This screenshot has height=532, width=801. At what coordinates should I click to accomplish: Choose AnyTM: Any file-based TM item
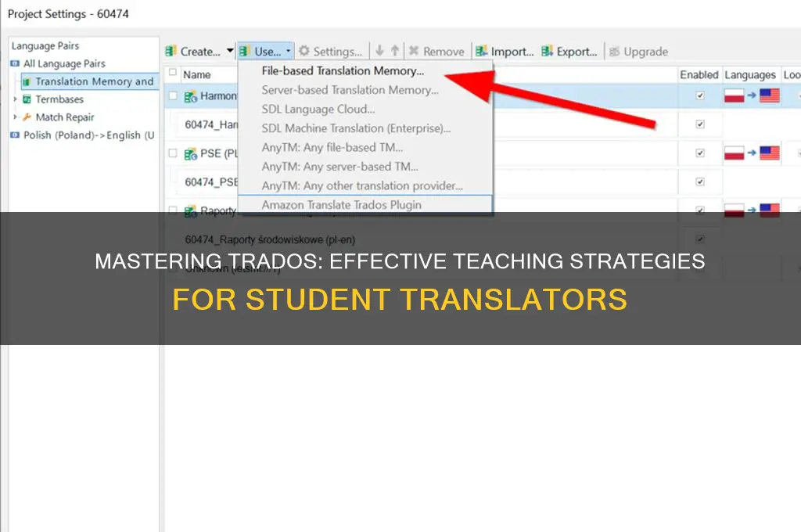coord(365,147)
